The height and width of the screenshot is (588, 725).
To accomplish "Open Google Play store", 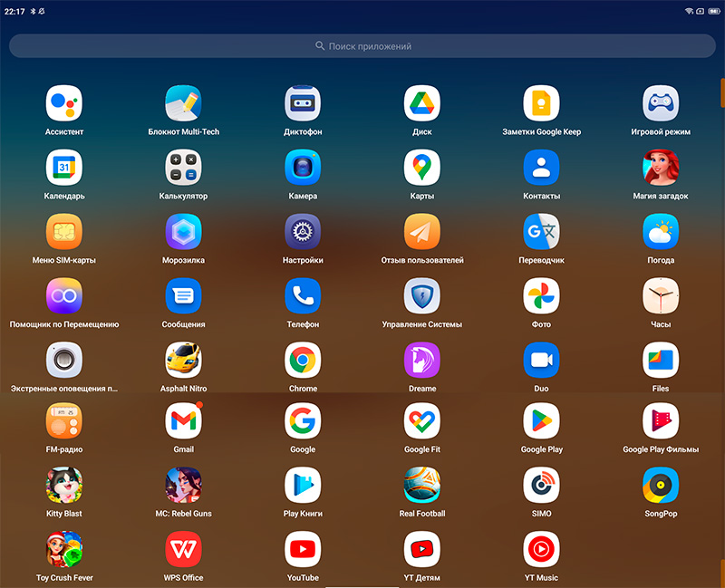I will click(x=541, y=421).
